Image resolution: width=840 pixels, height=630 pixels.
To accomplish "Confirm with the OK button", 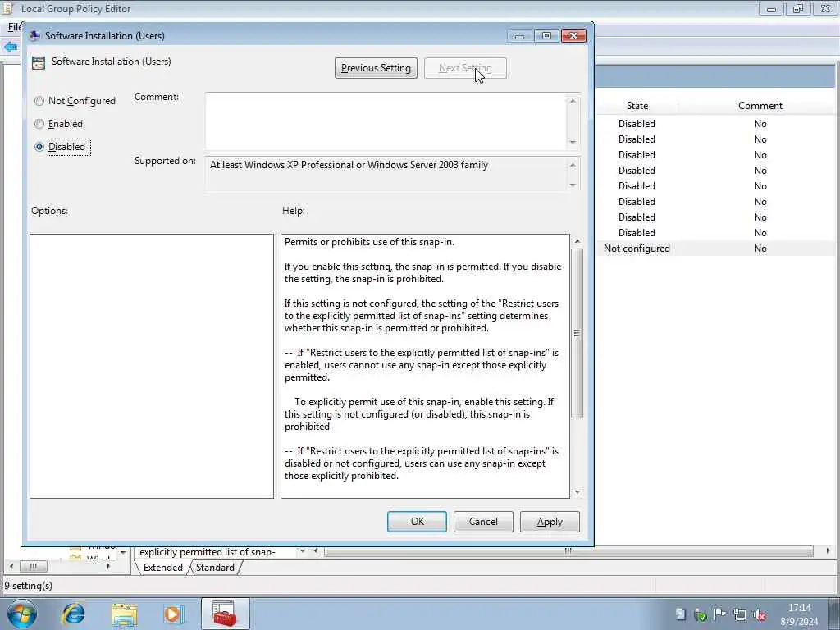I will 417,521.
